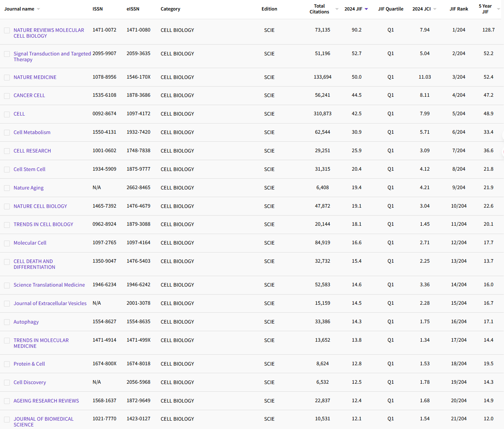The image size is (504, 429).
Task: Select total citations value 310,873
Action: [x=322, y=113]
